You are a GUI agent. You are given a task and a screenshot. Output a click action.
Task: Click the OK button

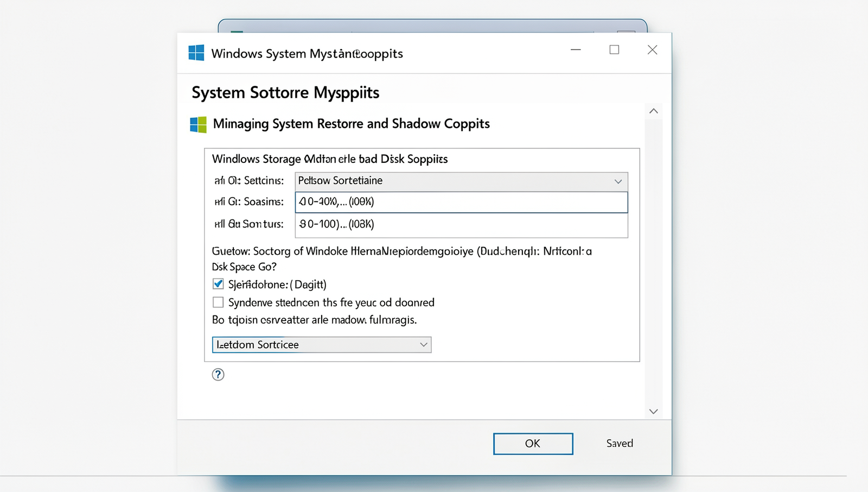pyautogui.click(x=533, y=444)
